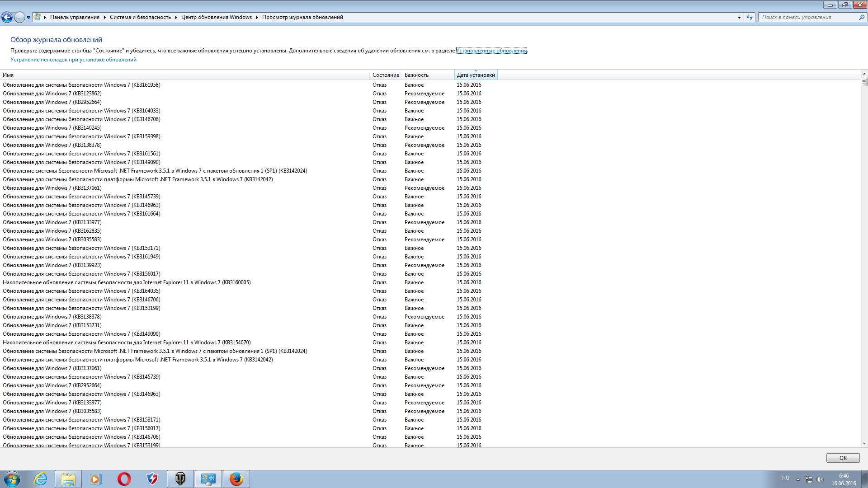Open the media player taskbar icon
The width and height of the screenshot is (868, 488).
95,479
